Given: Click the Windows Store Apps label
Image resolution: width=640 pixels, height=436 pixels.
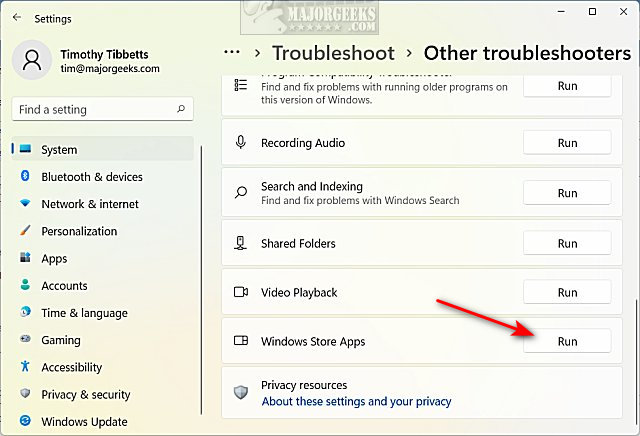Looking at the screenshot, I should coord(313,341).
